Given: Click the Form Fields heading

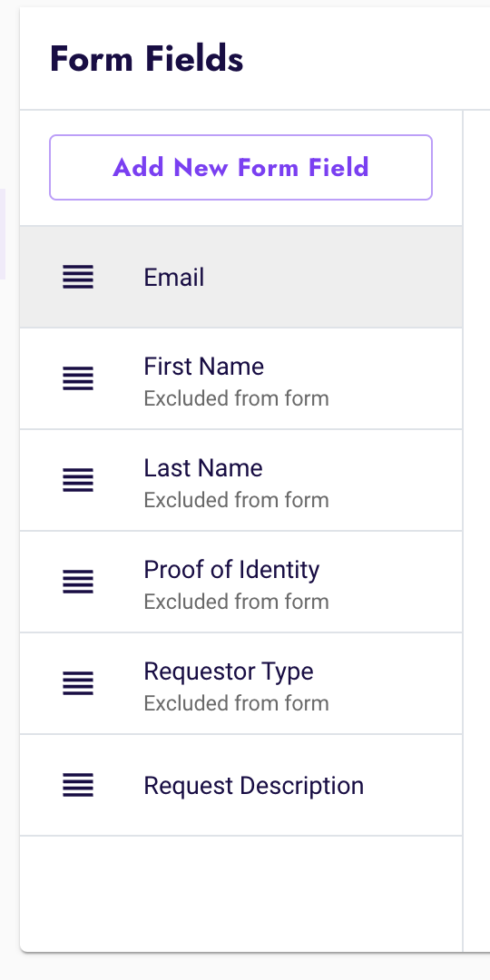Looking at the screenshot, I should point(147,59).
